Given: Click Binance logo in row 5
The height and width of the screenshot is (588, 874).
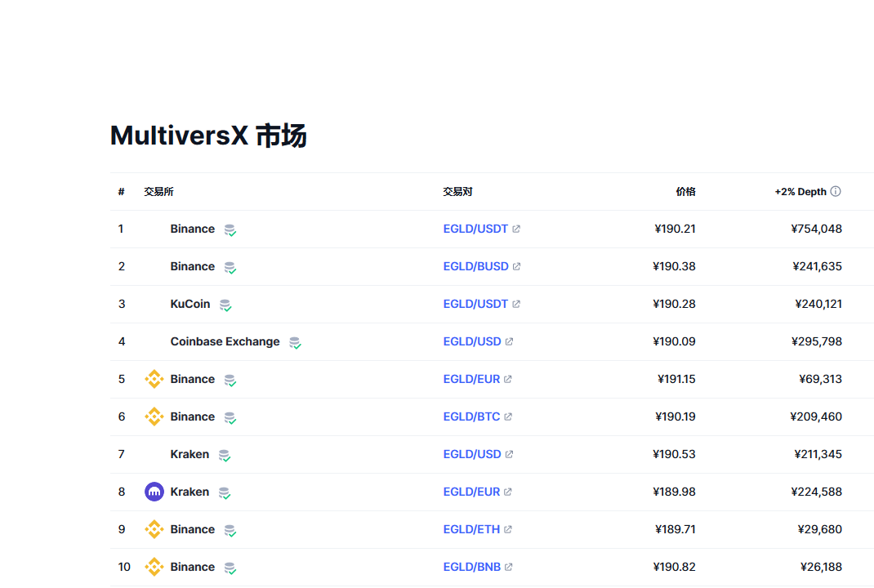Looking at the screenshot, I should 154,379.
